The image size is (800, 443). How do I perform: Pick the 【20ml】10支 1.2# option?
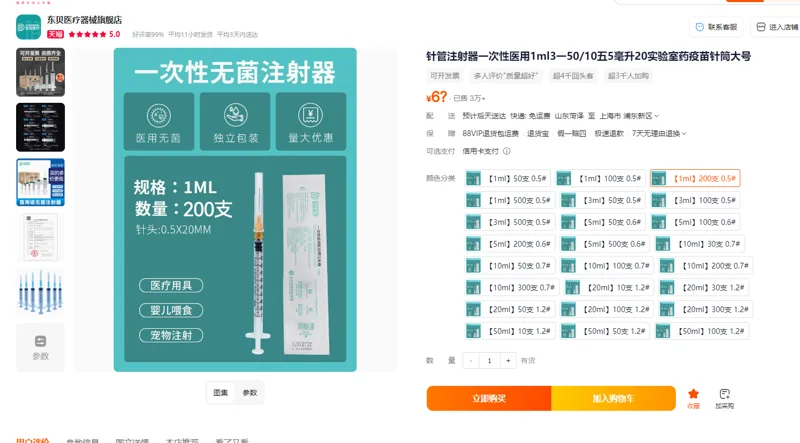(x=609, y=288)
